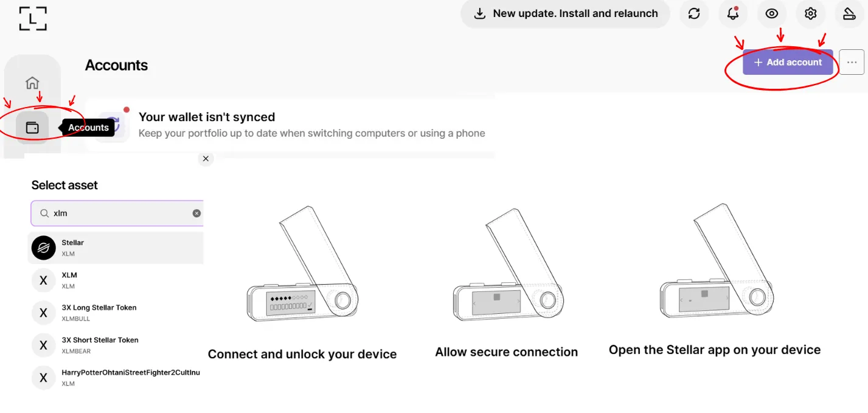This screenshot has height=413, width=868.
Task: Select Stellar XLM from asset list
Action: 116,248
